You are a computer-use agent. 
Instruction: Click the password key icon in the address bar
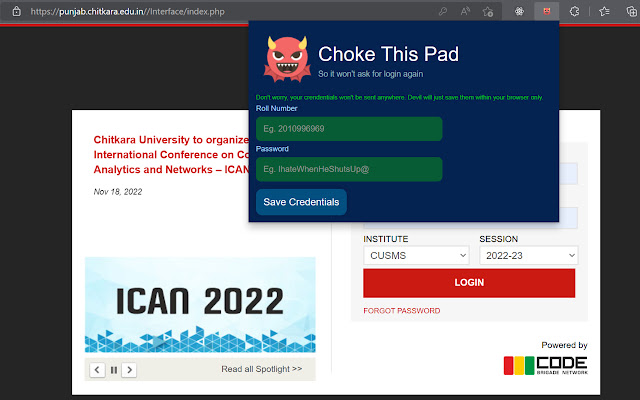(443, 11)
